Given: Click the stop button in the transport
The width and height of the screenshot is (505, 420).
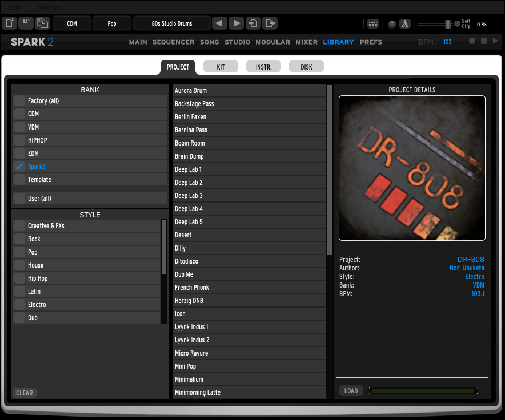Looking at the screenshot, I should pos(484,41).
